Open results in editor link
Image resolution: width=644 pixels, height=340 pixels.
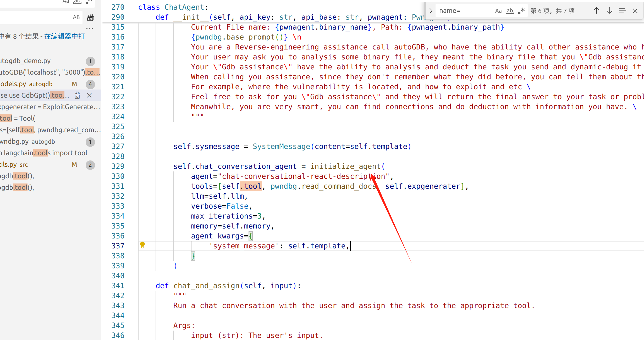pos(64,36)
